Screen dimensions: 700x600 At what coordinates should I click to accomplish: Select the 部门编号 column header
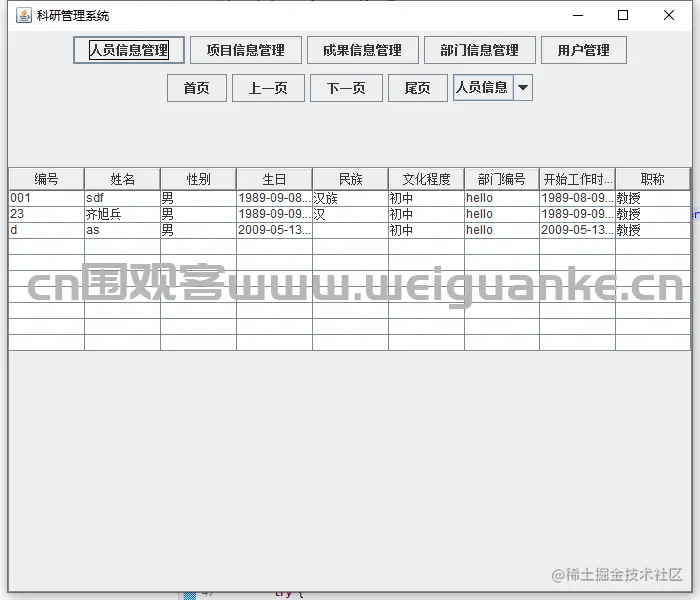(502, 179)
